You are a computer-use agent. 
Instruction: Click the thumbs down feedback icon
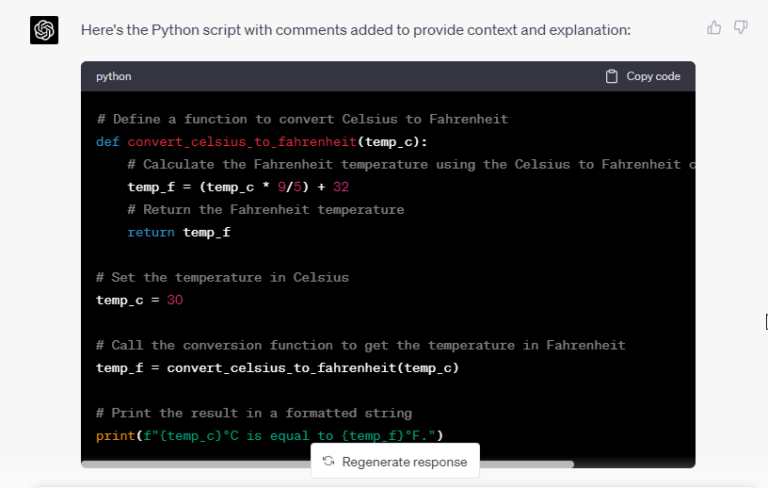[x=741, y=28]
